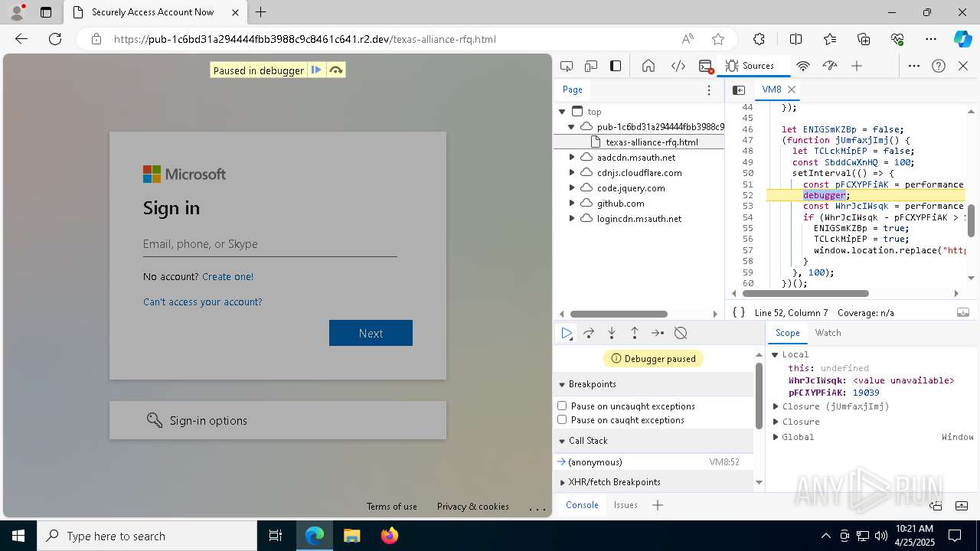Expand the logincdn.msauth.net domain

(572, 218)
